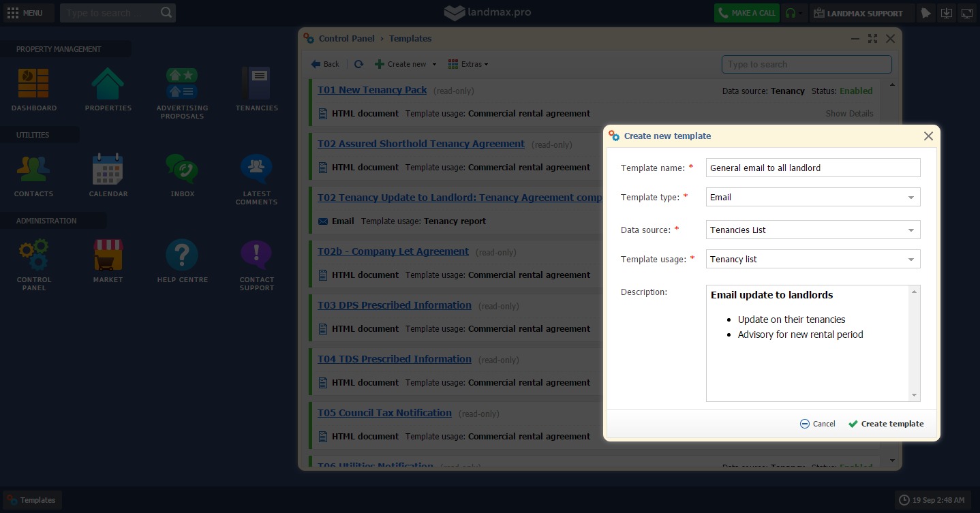Open the Template usage dropdown
The image size is (980, 513).
(x=813, y=259)
